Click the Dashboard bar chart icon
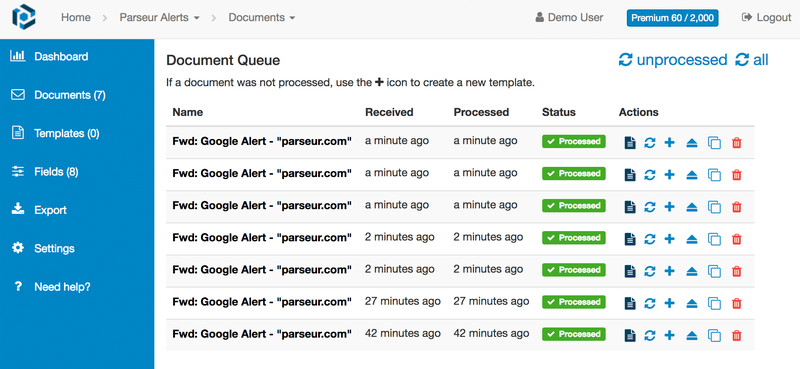 coord(18,56)
